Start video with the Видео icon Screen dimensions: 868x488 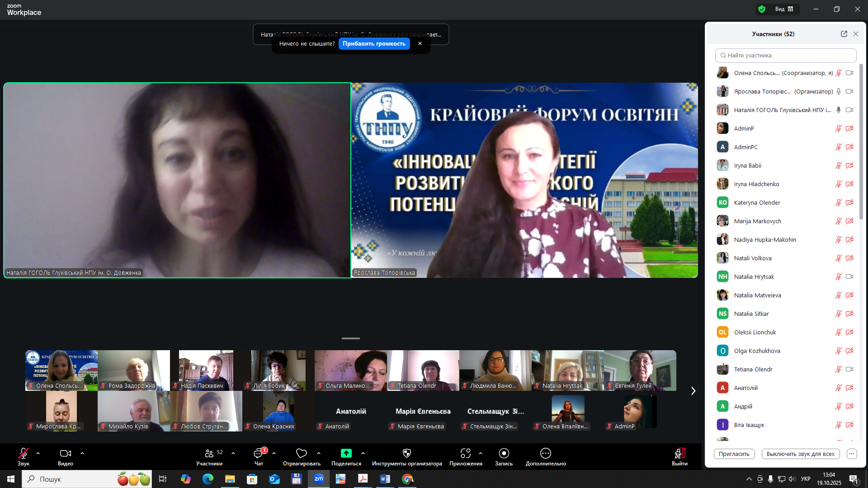point(65,454)
